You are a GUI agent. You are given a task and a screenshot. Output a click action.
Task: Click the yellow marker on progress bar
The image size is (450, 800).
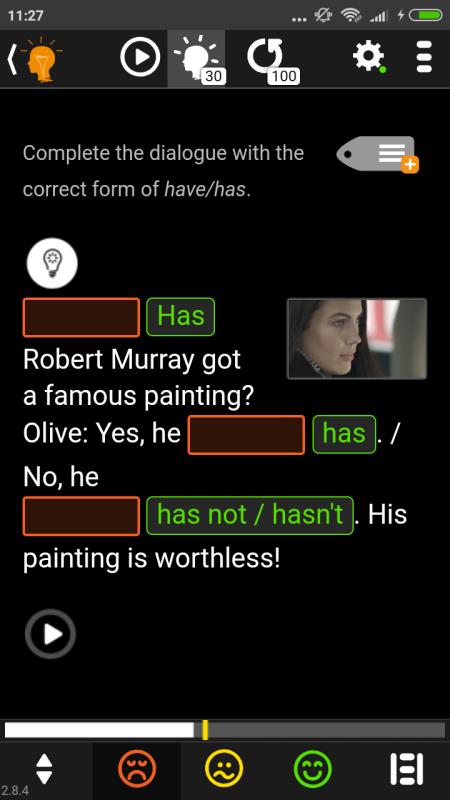[x=205, y=730]
